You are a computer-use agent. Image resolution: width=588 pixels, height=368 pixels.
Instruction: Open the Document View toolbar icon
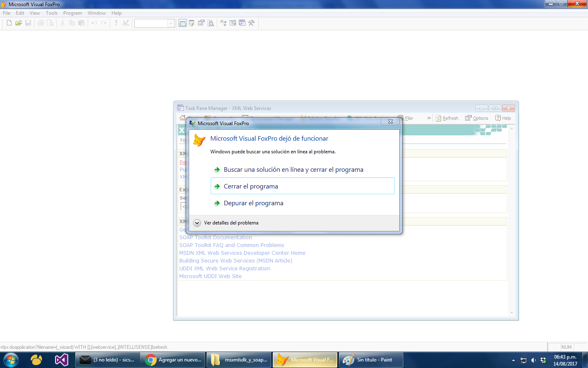click(211, 23)
